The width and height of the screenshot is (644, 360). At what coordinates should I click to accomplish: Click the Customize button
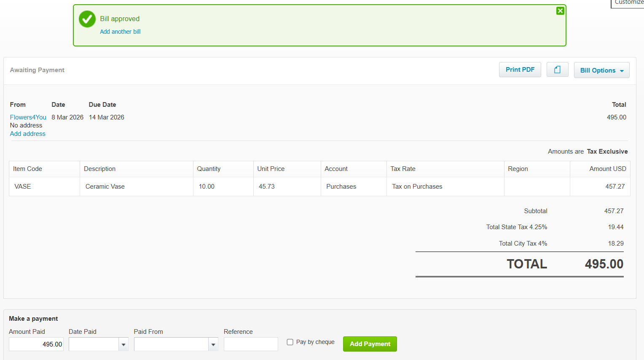628,3
